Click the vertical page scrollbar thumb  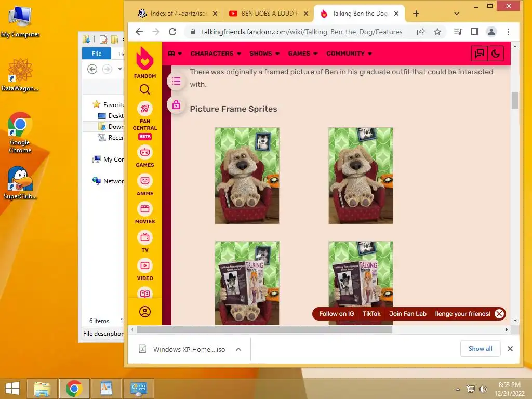click(515, 100)
